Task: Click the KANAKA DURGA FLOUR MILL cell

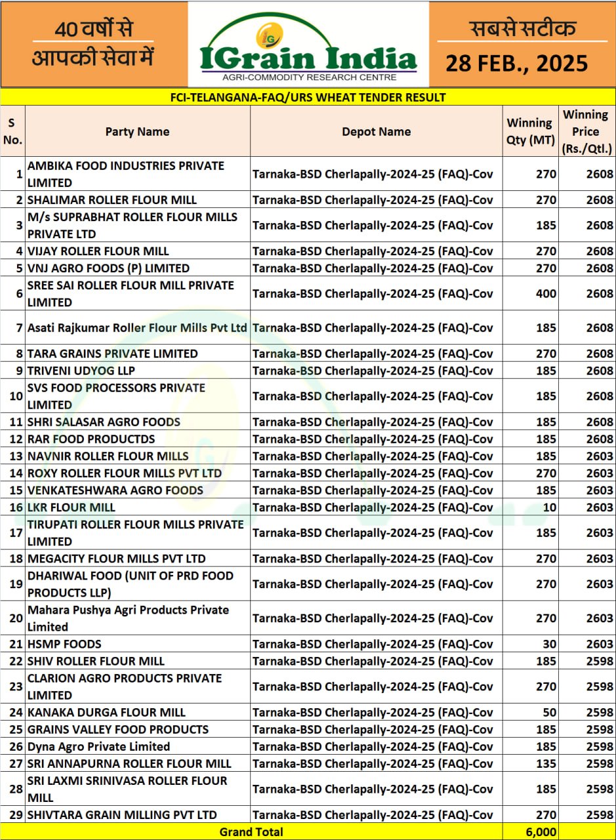Action: [x=106, y=712]
